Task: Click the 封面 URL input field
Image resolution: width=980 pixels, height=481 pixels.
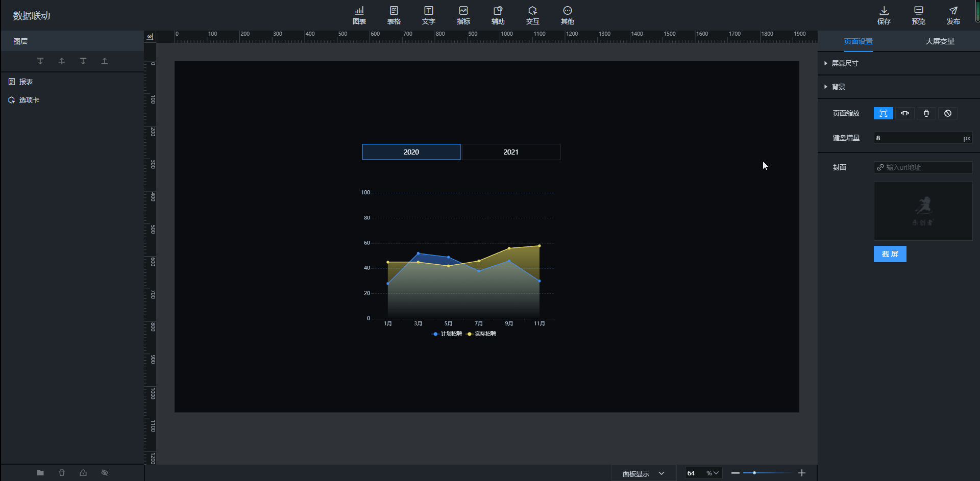Action: [926, 167]
